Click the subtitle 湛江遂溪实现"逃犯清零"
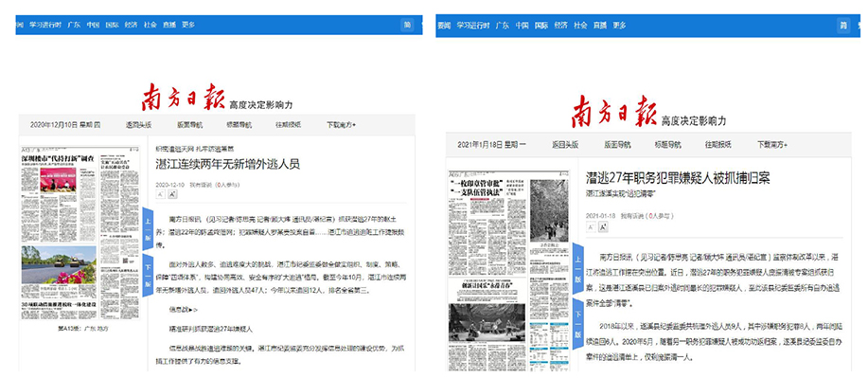The height and width of the screenshot is (378, 868). tap(621, 194)
